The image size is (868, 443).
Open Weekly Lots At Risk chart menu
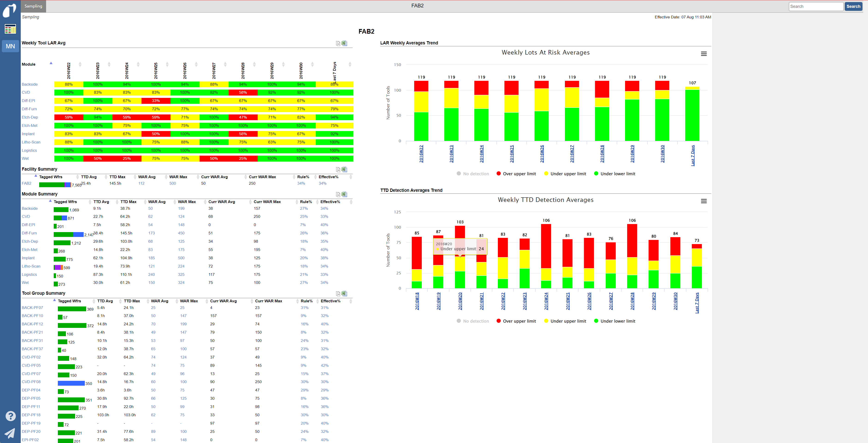pos(704,54)
